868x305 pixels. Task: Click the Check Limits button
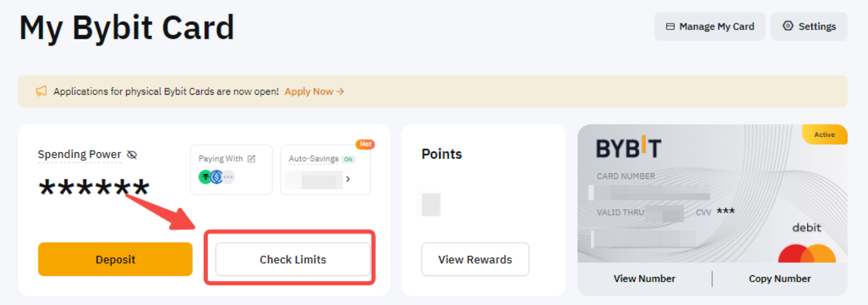click(293, 259)
